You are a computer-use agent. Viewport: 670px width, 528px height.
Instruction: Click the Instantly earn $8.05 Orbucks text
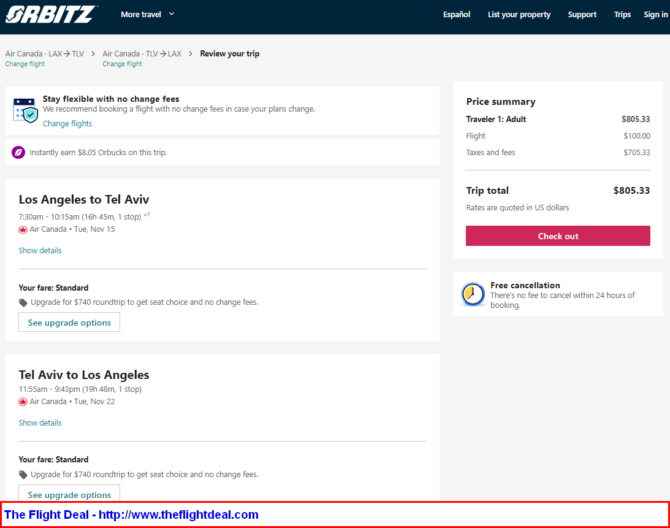98,153
